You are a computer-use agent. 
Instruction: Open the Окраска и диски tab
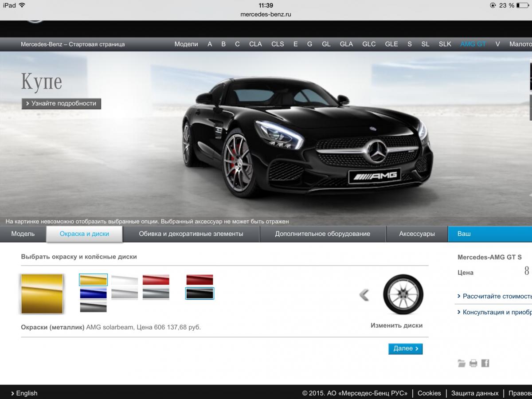coord(84,234)
